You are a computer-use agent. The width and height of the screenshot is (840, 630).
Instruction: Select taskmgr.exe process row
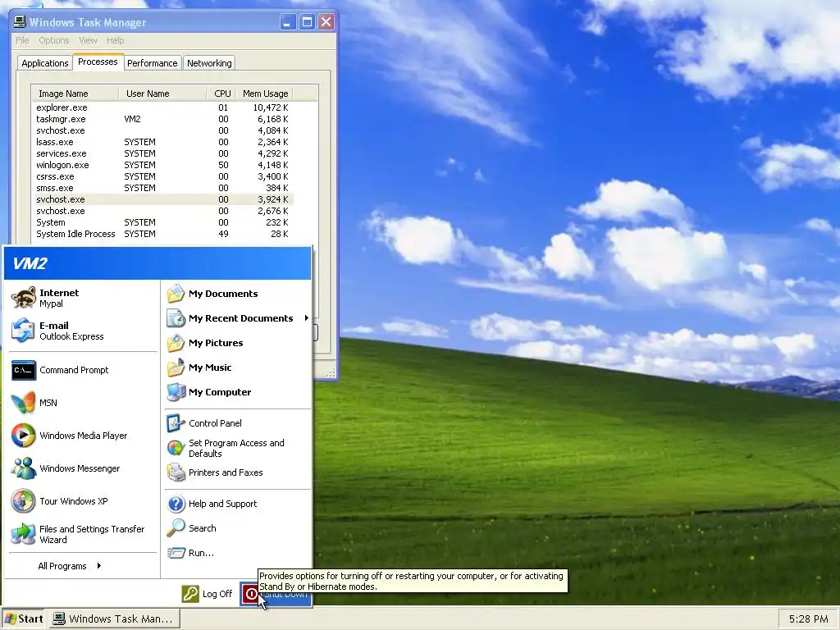pyautogui.click(x=162, y=119)
